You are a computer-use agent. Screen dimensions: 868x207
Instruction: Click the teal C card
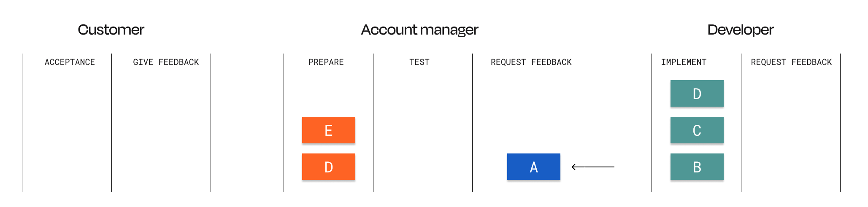coord(697,130)
